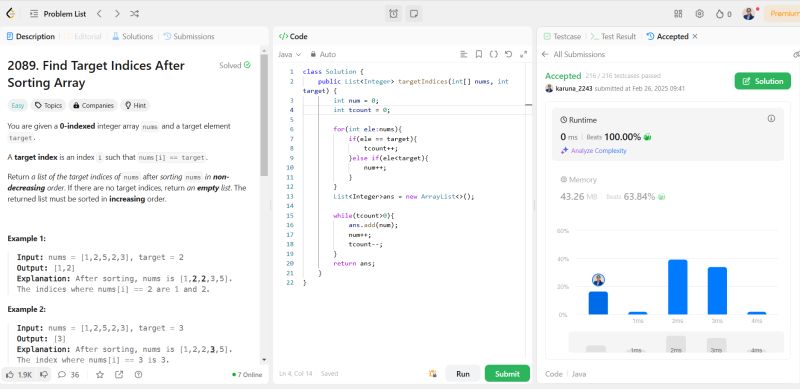Image resolution: width=800 pixels, height=389 pixels.
Task: Click the tallest 2ms chart bar
Action: 678,287
